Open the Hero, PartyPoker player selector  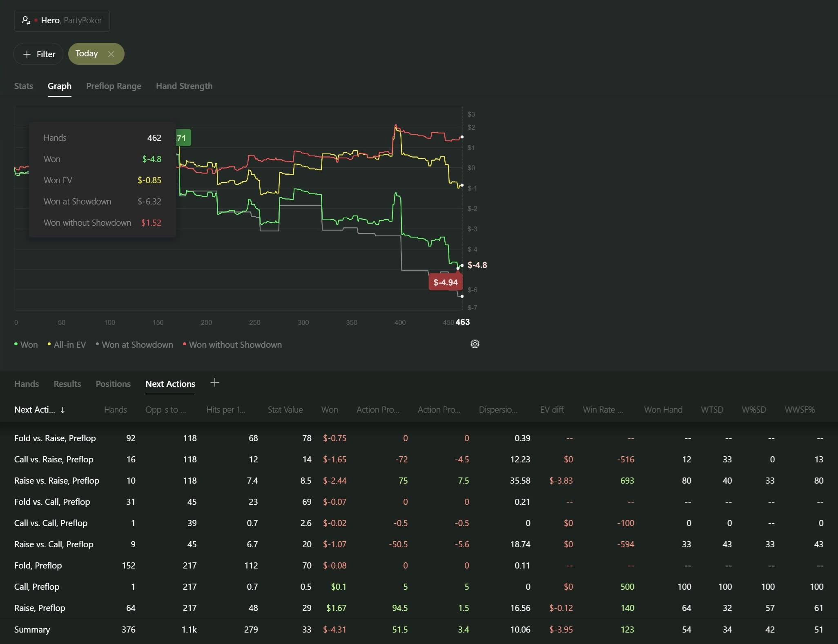pyautogui.click(x=62, y=21)
